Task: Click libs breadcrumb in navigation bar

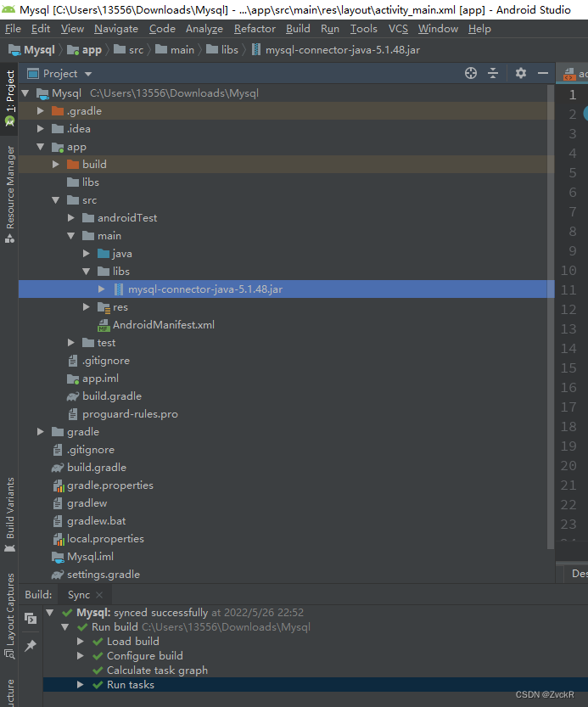Action: pyautogui.click(x=221, y=50)
